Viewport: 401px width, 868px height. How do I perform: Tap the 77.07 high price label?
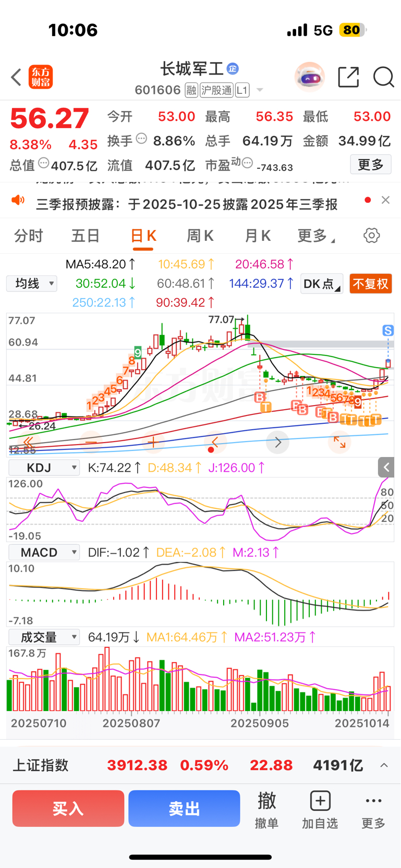coord(221,319)
